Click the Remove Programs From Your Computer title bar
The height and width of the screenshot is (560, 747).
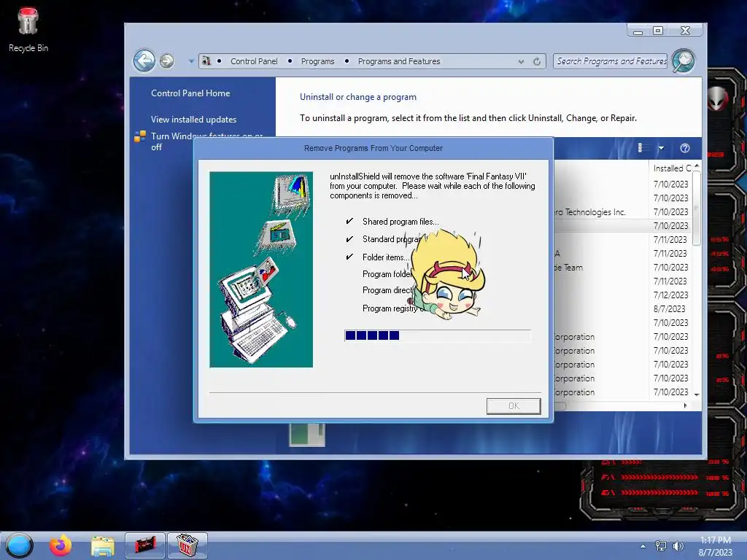373,148
